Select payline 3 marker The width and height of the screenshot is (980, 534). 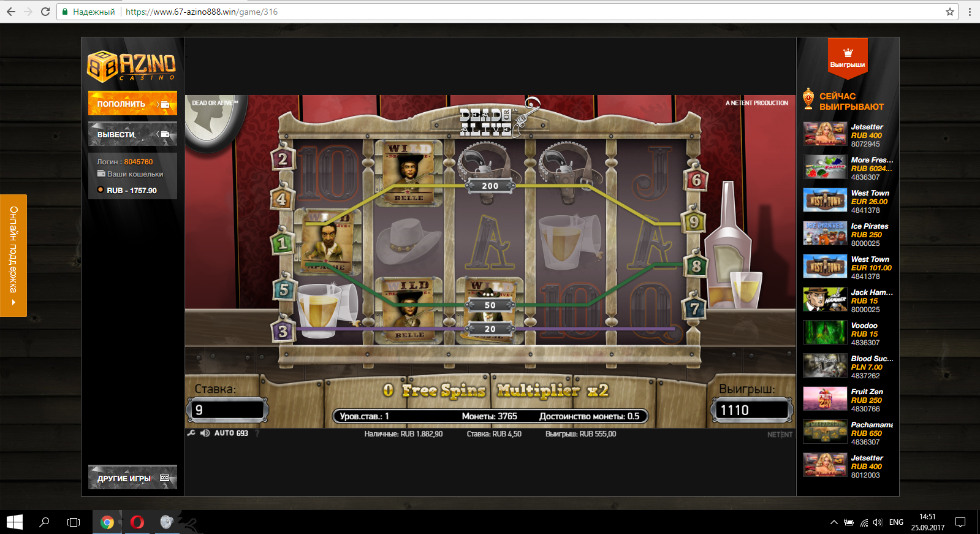(x=283, y=332)
